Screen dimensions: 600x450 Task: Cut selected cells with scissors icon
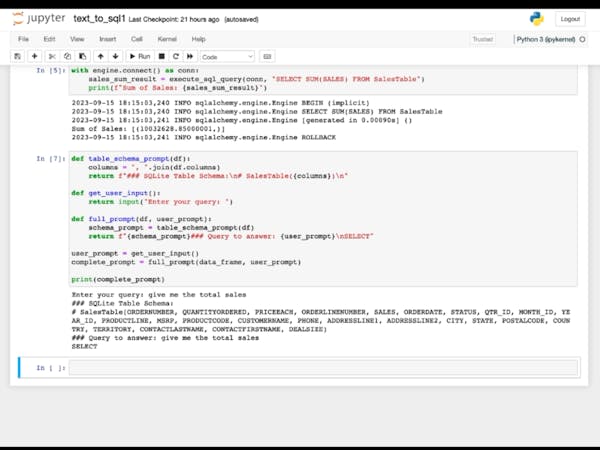[52, 57]
